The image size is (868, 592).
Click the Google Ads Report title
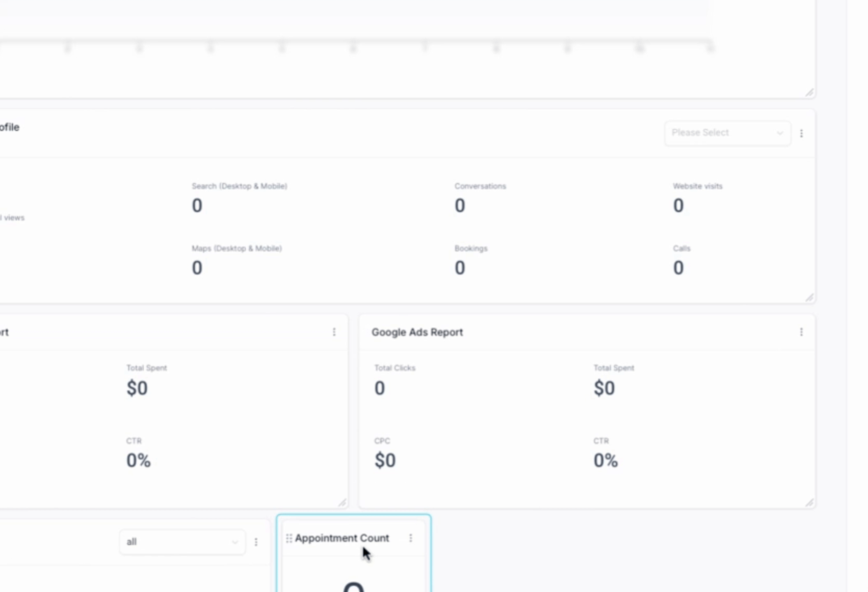click(417, 332)
